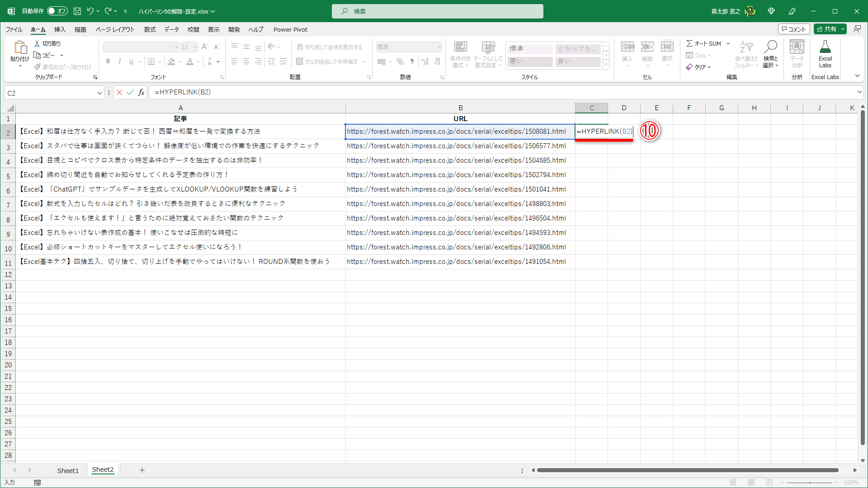Open the font size dropdown
The height and width of the screenshot is (488, 868).
[194, 47]
